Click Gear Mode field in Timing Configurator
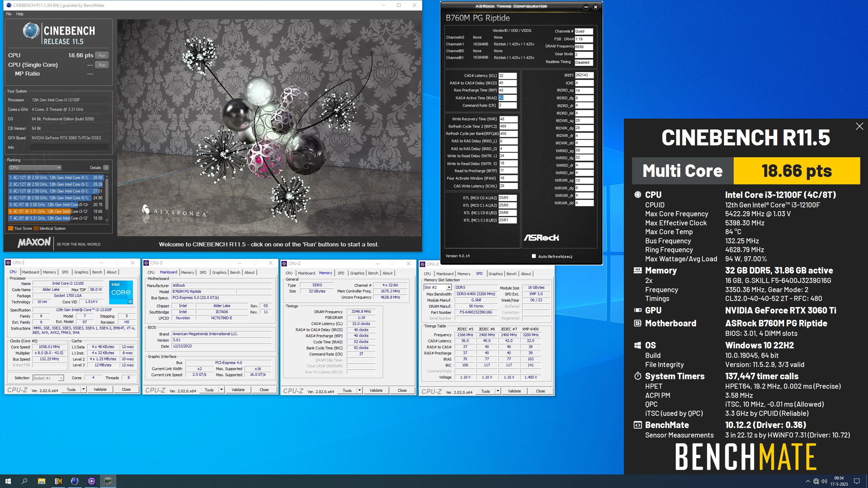 (x=584, y=55)
